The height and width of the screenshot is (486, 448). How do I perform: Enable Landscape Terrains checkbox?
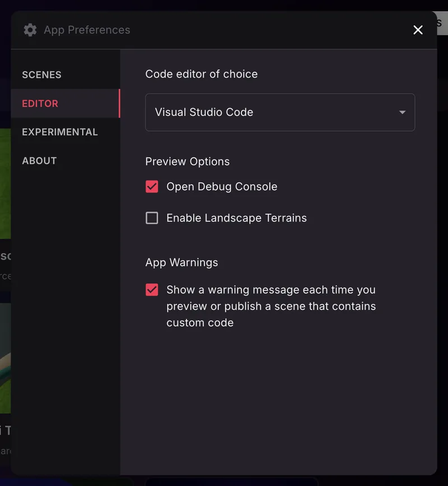click(152, 218)
